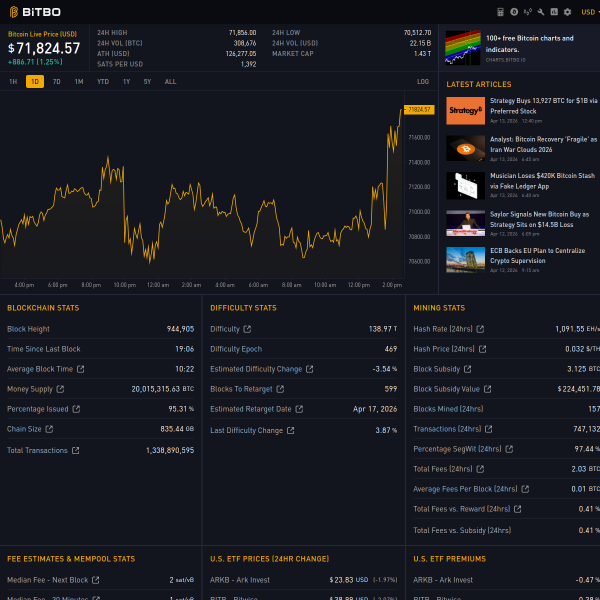The image size is (600, 600).
Task: Open external link icon beside Total Fees (24hrs)
Action: [480, 469]
